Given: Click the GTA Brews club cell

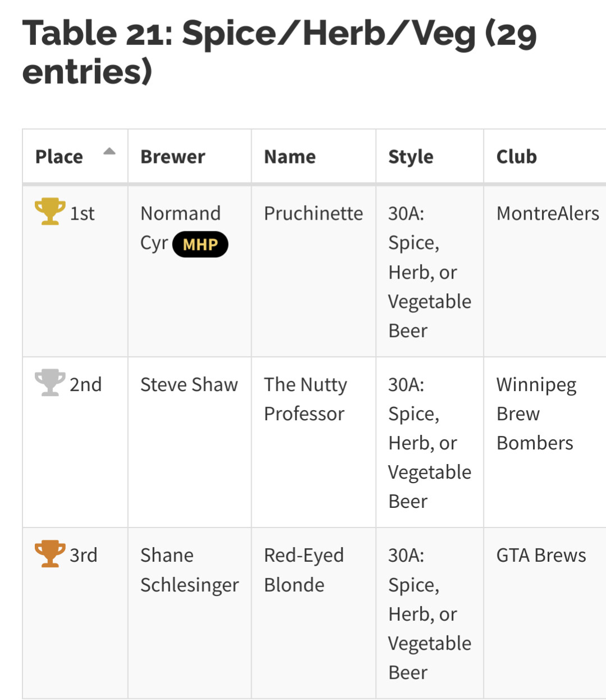Looking at the screenshot, I should [541, 556].
